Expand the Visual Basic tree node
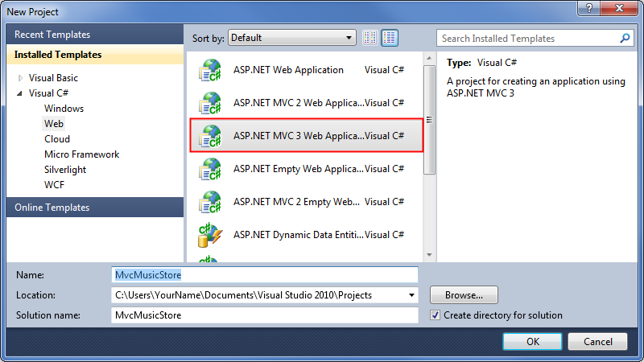This screenshot has height=362, width=644. coord(20,78)
